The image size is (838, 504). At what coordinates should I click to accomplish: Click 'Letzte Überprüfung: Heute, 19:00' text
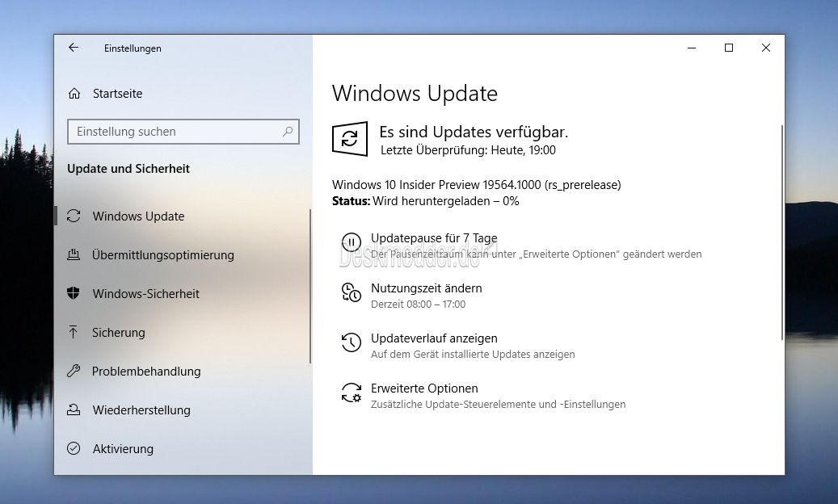[x=468, y=150]
